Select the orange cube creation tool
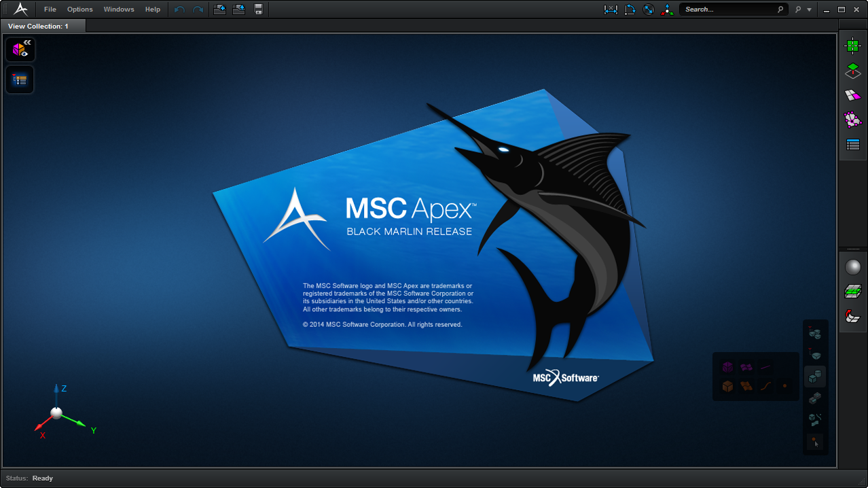 point(727,386)
